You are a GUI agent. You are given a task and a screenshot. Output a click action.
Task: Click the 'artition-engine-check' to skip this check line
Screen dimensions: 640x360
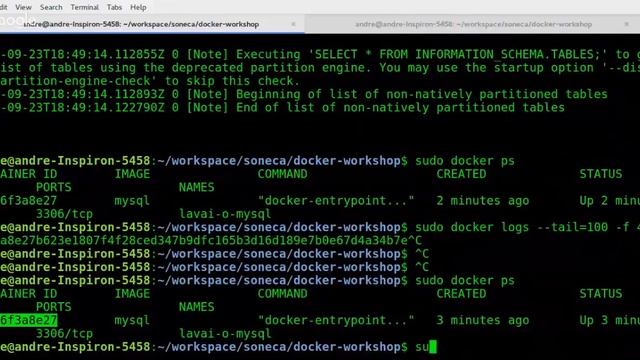tap(150, 81)
